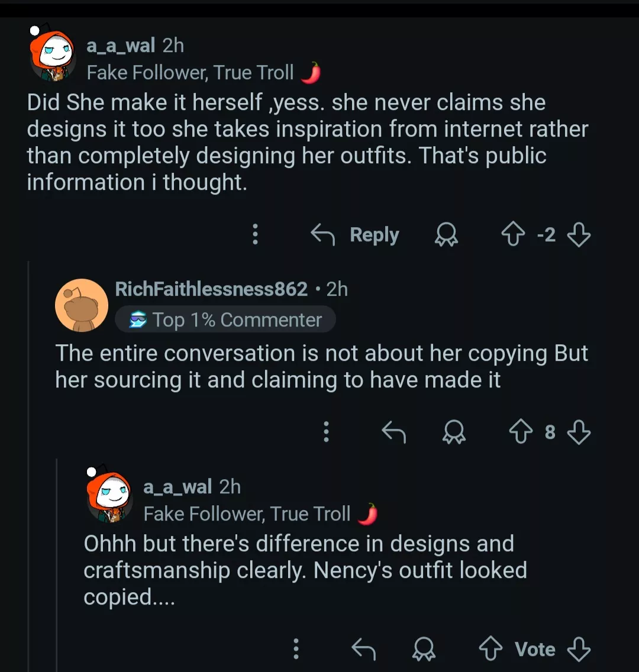Image resolution: width=639 pixels, height=672 pixels.
Task: Open RichFaithlessness862's profile via username
Action: pyautogui.click(x=211, y=289)
